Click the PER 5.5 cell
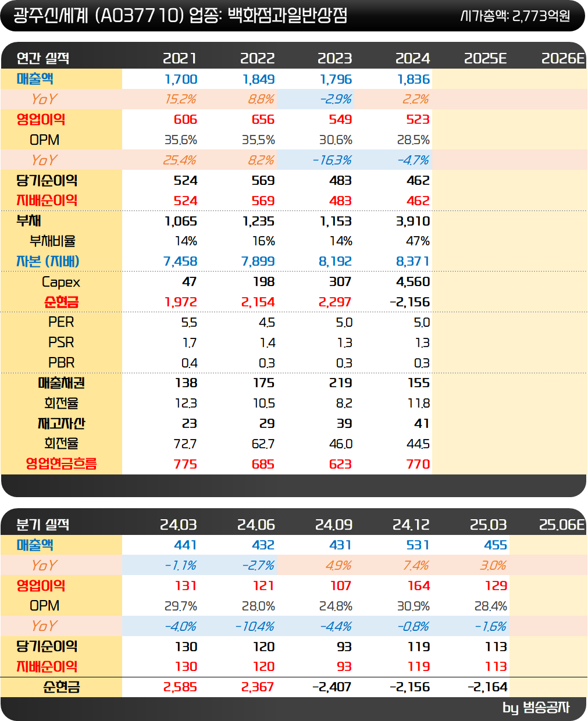Image resolution: width=588 pixels, height=721 pixels. coord(189,323)
